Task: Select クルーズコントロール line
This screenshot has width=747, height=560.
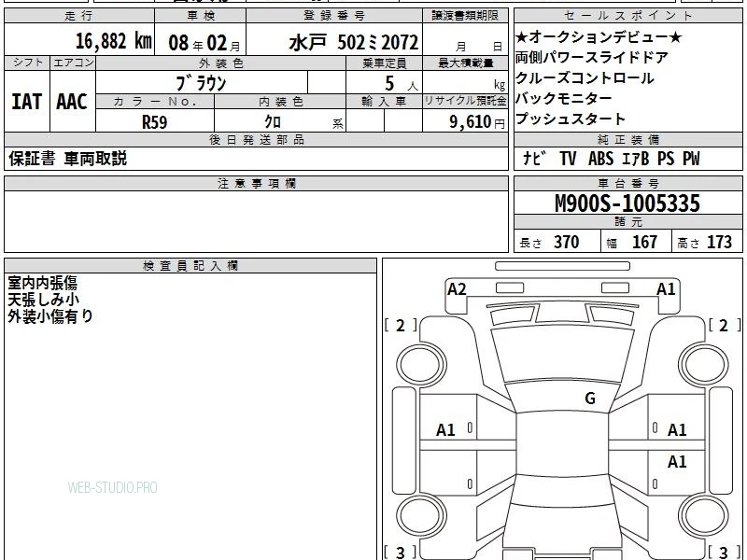Action: click(585, 78)
